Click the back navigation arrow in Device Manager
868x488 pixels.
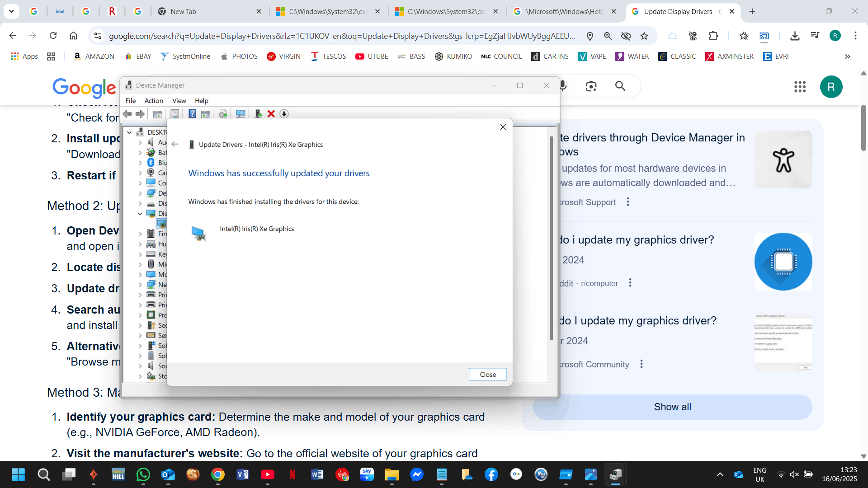pyautogui.click(x=127, y=114)
